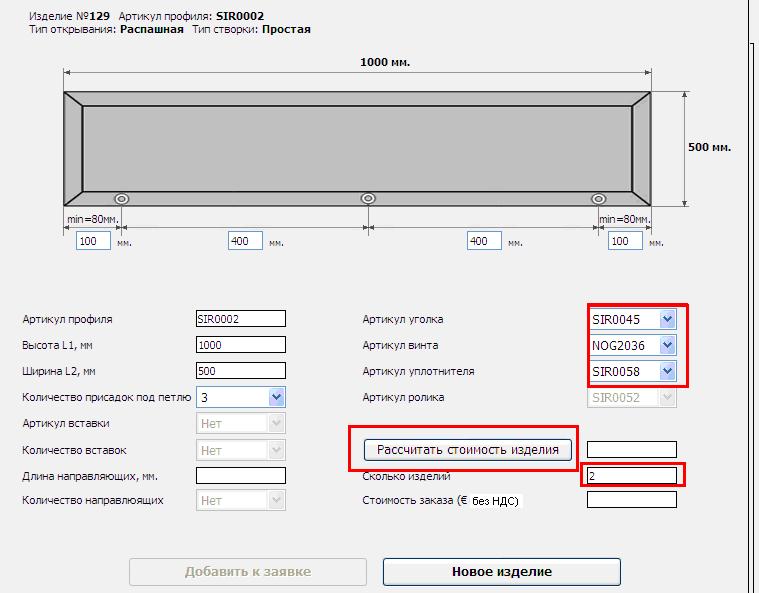Open the Артикул уплотнителя dropdown

[668, 372]
